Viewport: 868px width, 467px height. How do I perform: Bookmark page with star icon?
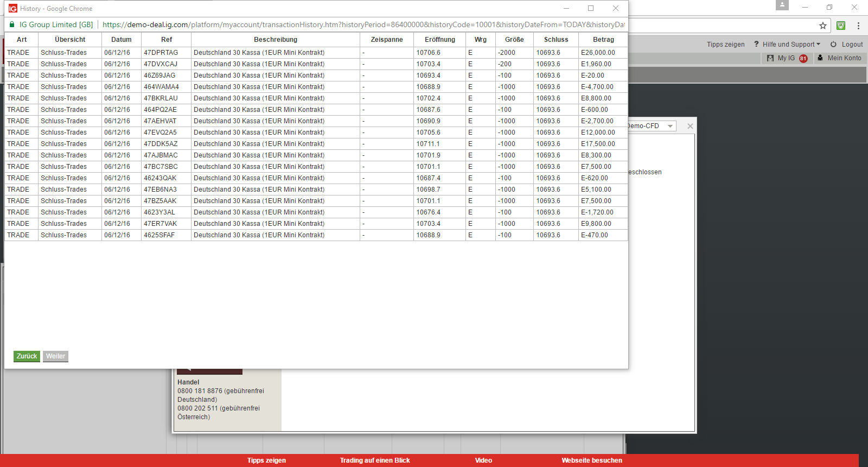tap(823, 26)
